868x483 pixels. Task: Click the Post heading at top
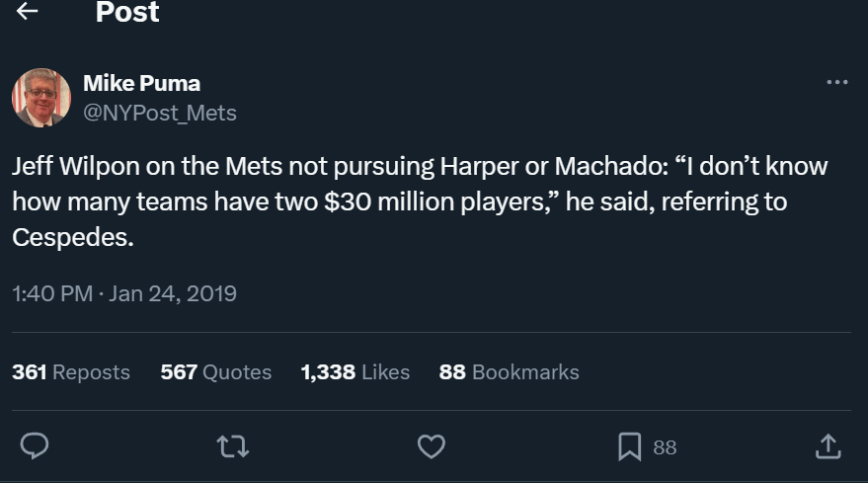point(127,13)
